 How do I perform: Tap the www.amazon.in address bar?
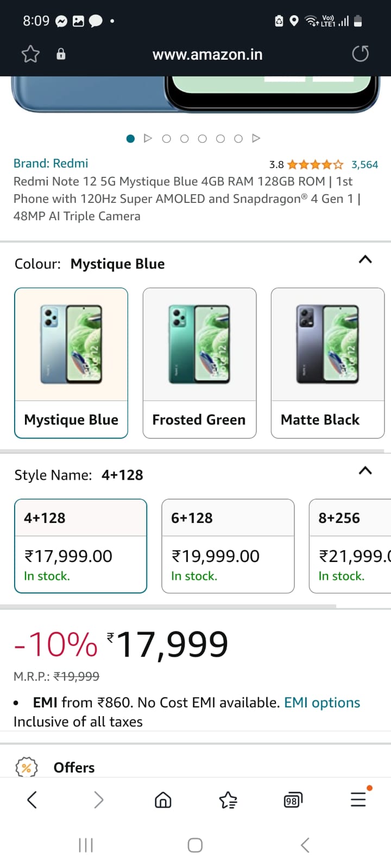tap(207, 55)
